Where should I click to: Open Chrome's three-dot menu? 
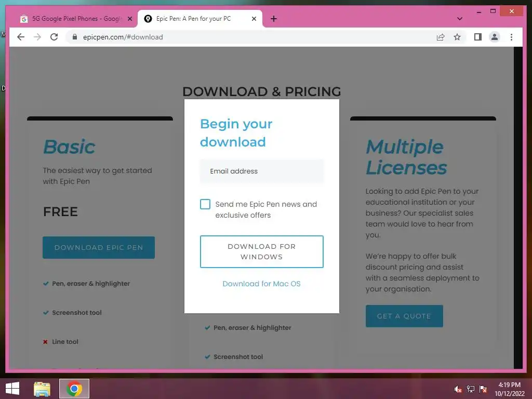[511, 37]
